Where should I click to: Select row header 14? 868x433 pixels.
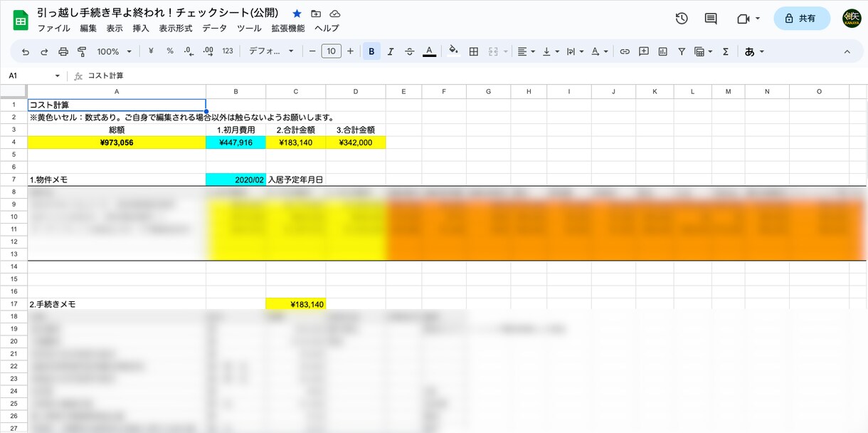click(x=14, y=266)
